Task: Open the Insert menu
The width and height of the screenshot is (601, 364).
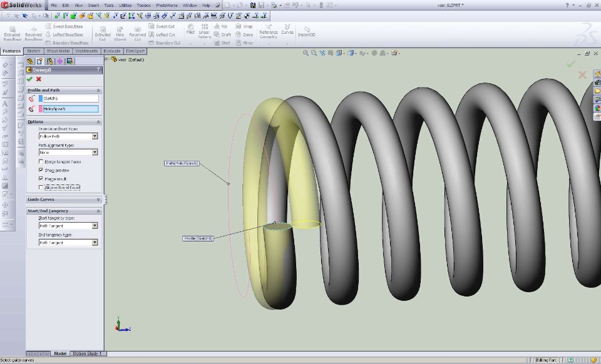Action: [x=93, y=5]
